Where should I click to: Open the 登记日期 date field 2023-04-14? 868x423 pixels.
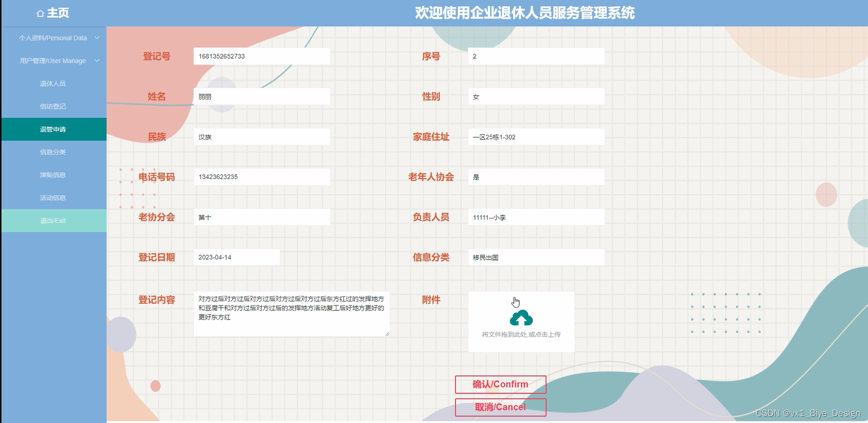[x=237, y=257]
